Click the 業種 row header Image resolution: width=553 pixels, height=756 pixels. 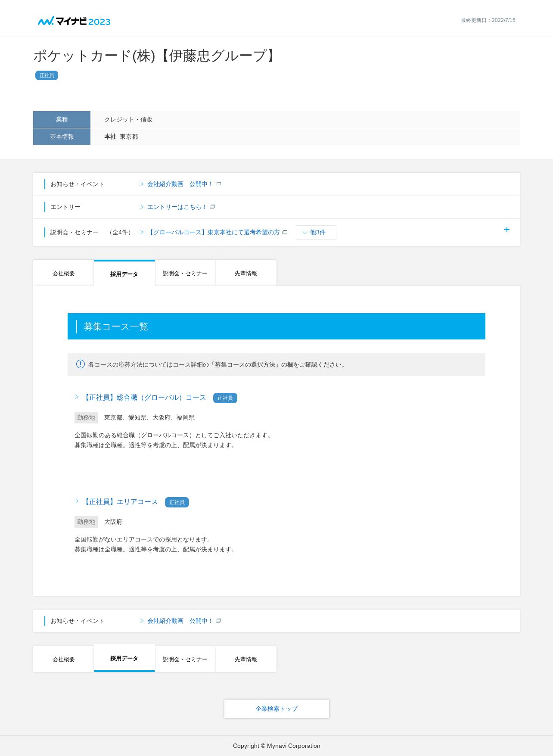point(62,119)
